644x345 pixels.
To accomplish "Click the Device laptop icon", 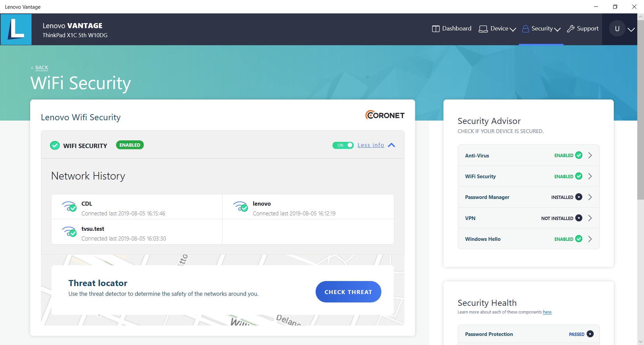I will point(483,29).
